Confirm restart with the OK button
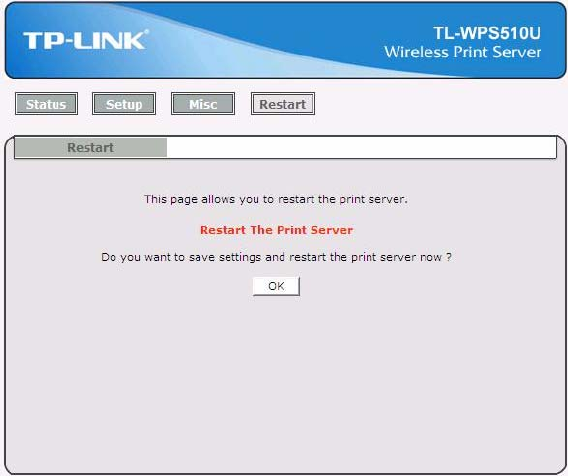This screenshot has width=568, height=476. tap(276, 286)
